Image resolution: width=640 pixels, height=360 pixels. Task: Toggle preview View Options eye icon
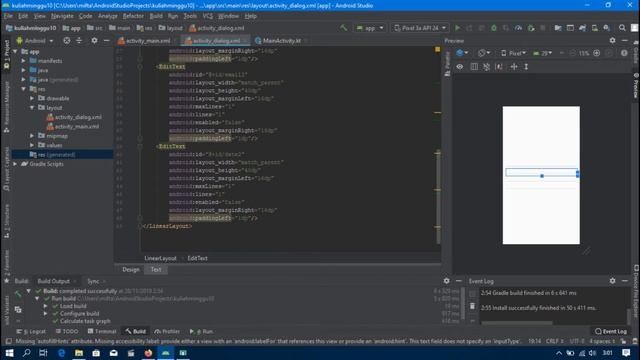tap(460, 67)
